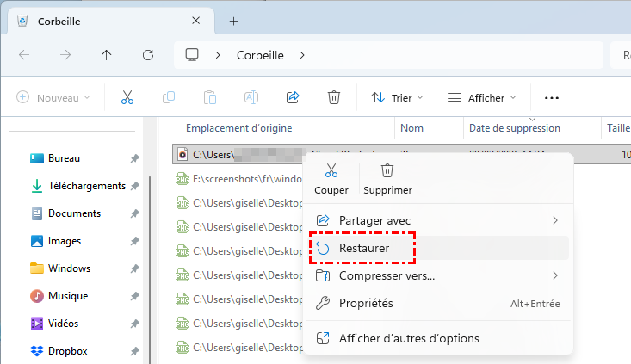Select Afficher d'autres d'options menu entry
Viewport: 631px width, 364px height.
[409, 338]
